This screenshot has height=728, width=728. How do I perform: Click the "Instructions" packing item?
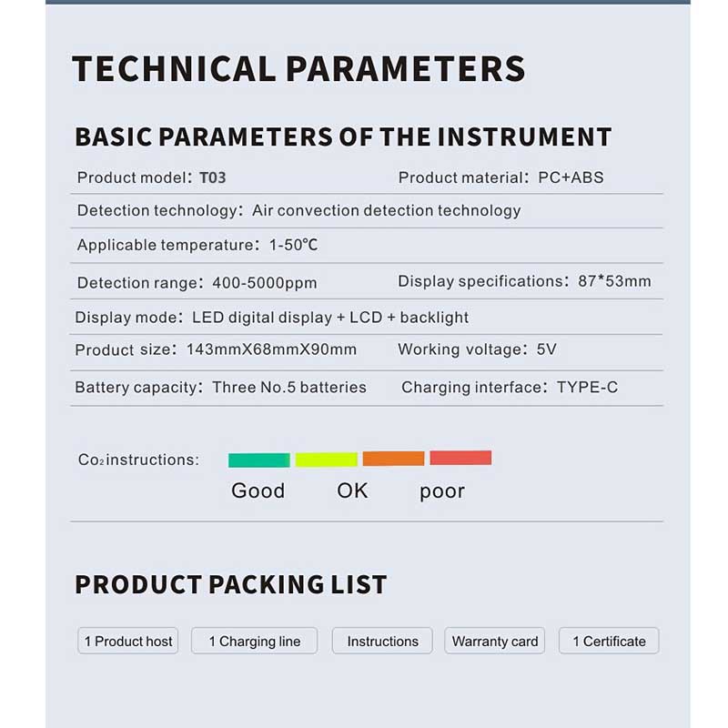382,641
